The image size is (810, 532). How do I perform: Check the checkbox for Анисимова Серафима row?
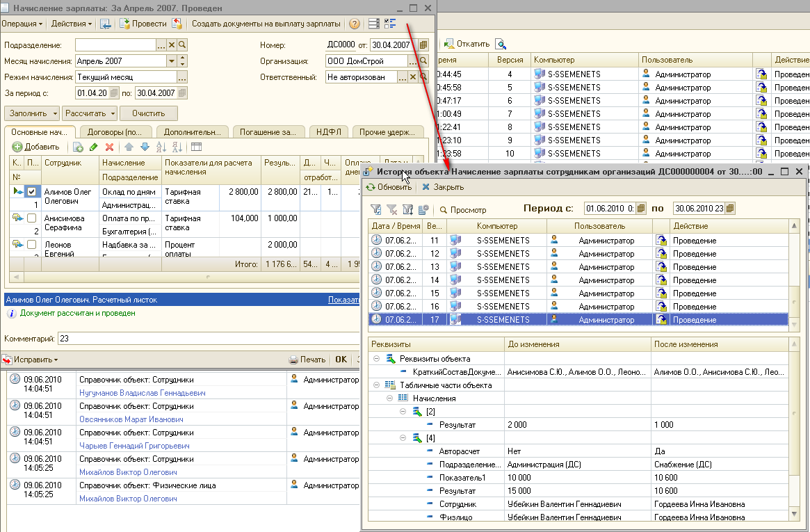click(31, 218)
